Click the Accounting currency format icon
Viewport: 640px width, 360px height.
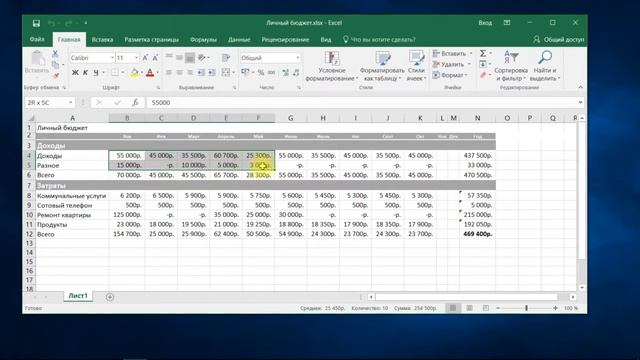click(x=245, y=73)
